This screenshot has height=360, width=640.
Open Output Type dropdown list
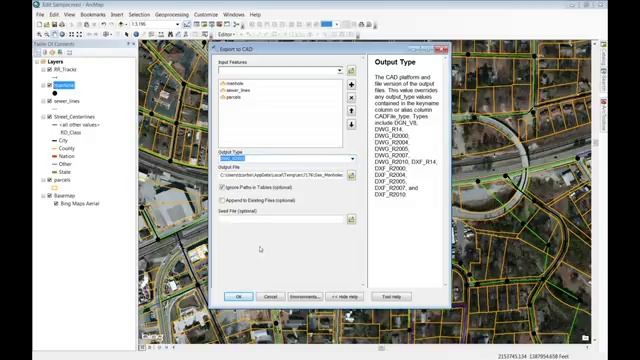tap(353, 158)
